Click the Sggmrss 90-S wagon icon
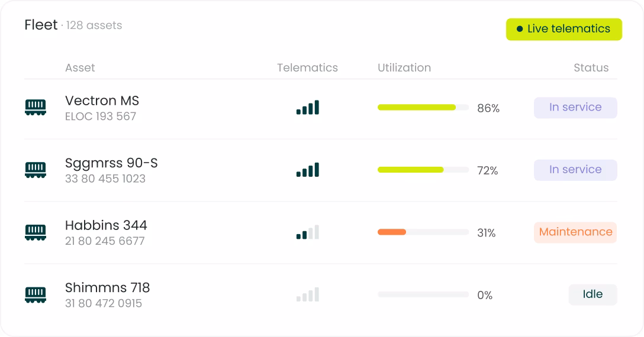 pos(36,170)
